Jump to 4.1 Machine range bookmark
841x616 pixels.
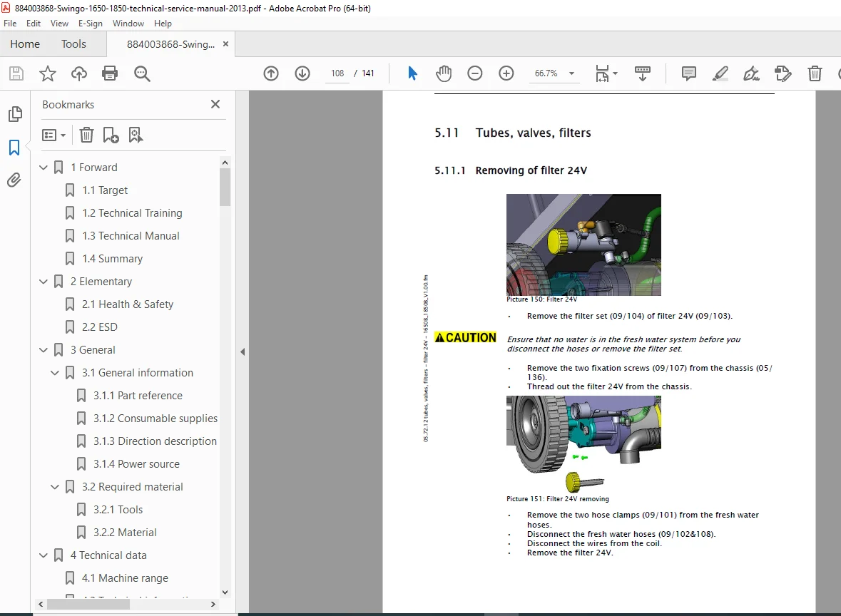point(125,578)
